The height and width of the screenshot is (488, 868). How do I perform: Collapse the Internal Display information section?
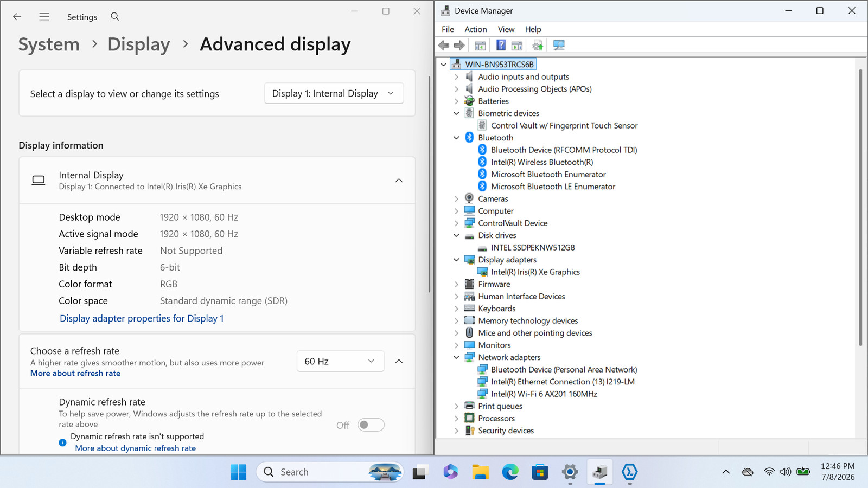coord(399,181)
